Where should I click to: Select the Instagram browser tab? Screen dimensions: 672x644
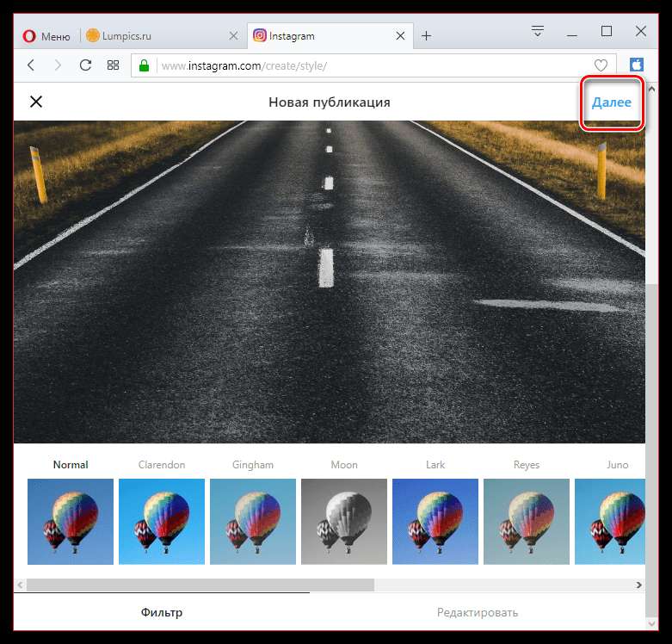[330, 36]
